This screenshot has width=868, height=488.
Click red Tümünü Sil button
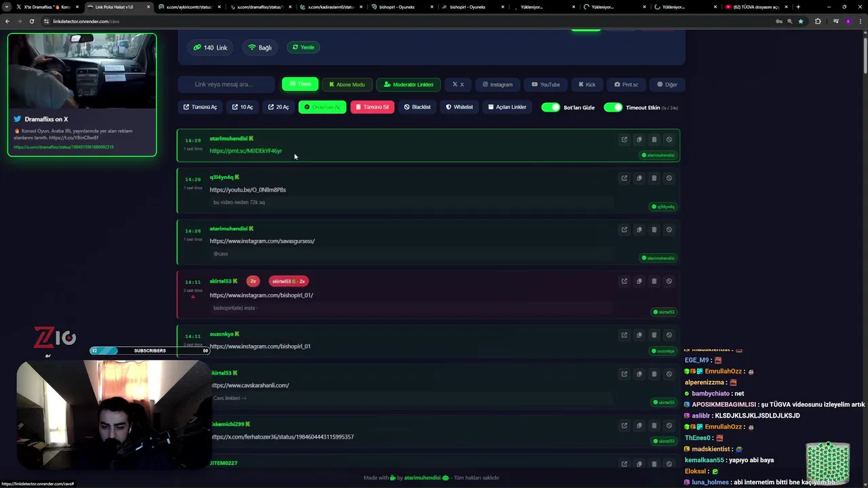click(372, 107)
